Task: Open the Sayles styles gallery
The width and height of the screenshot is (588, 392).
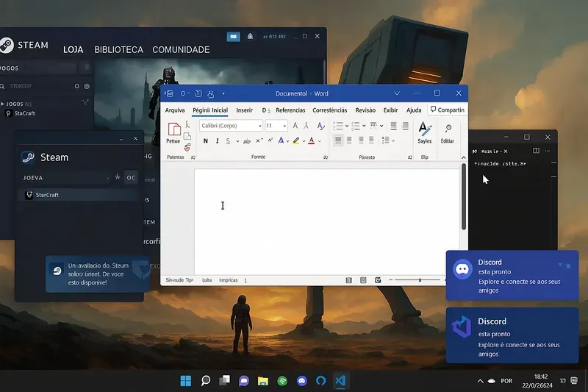Action: tap(425, 133)
